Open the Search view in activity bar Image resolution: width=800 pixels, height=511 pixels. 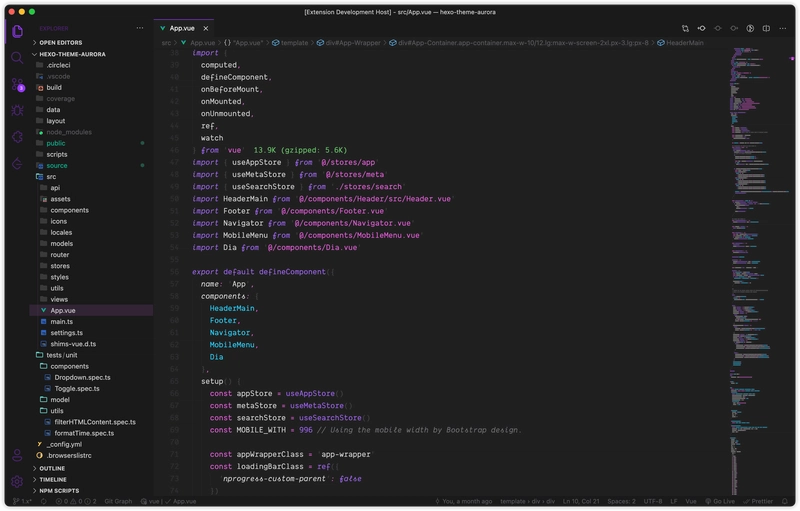pos(17,58)
